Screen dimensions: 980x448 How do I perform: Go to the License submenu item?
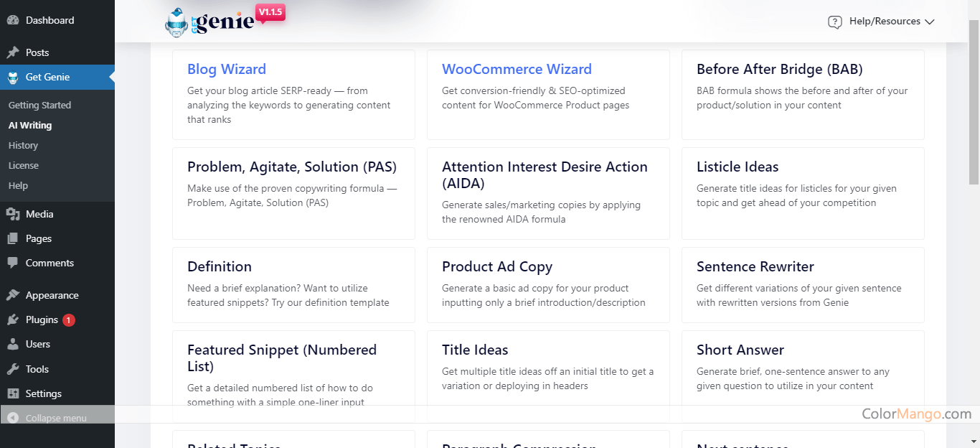pyautogui.click(x=24, y=165)
